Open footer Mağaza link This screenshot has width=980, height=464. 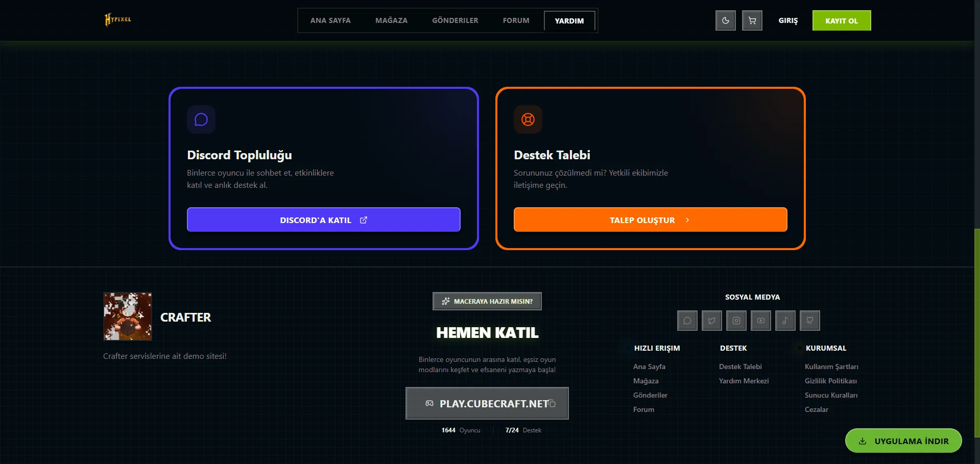(646, 381)
